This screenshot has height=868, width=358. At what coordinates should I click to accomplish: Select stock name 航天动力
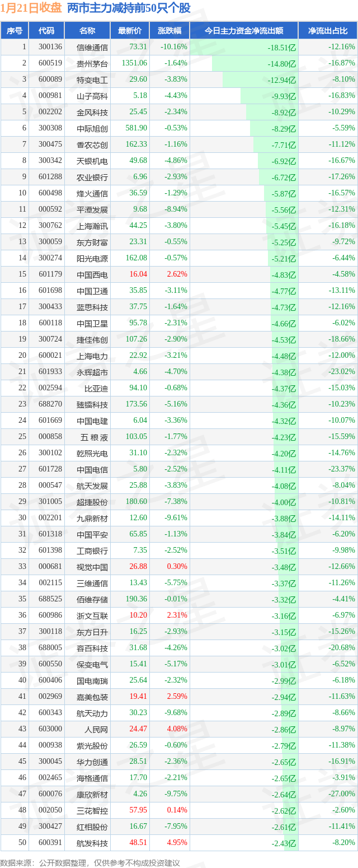[x=92, y=713]
